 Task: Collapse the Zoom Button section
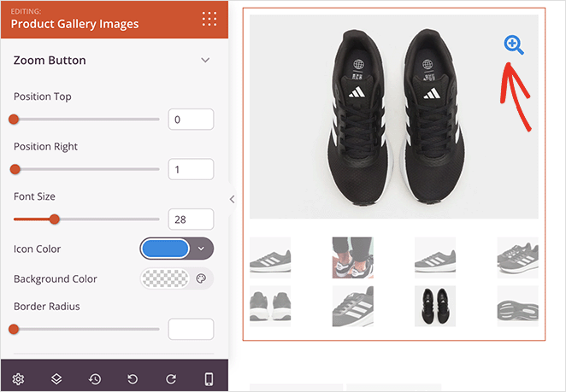click(x=205, y=61)
